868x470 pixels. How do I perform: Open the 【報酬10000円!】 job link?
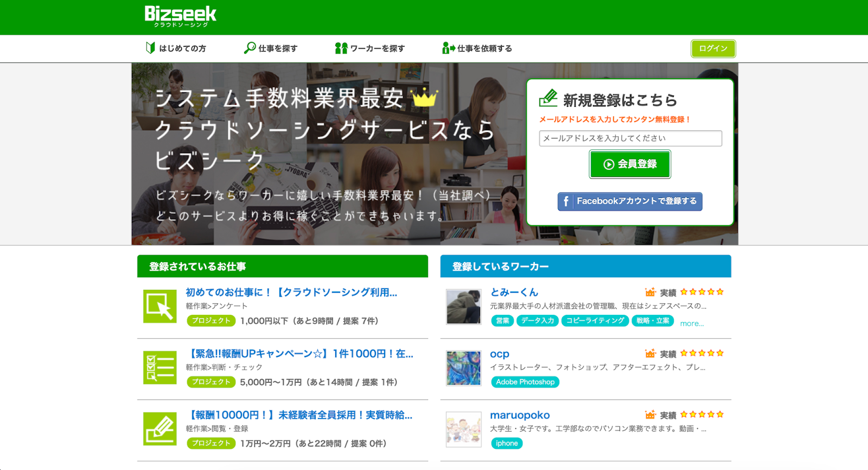click(x=299, y=415)
